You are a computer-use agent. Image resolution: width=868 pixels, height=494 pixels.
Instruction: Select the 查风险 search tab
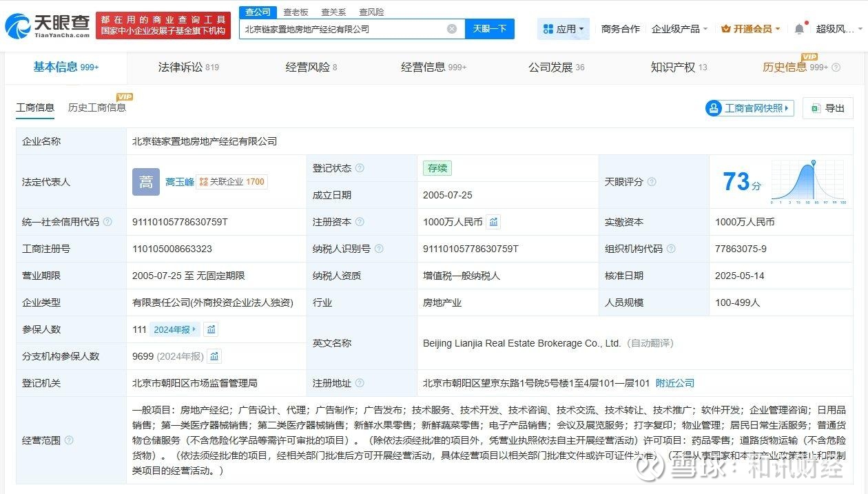coord(371,12)
